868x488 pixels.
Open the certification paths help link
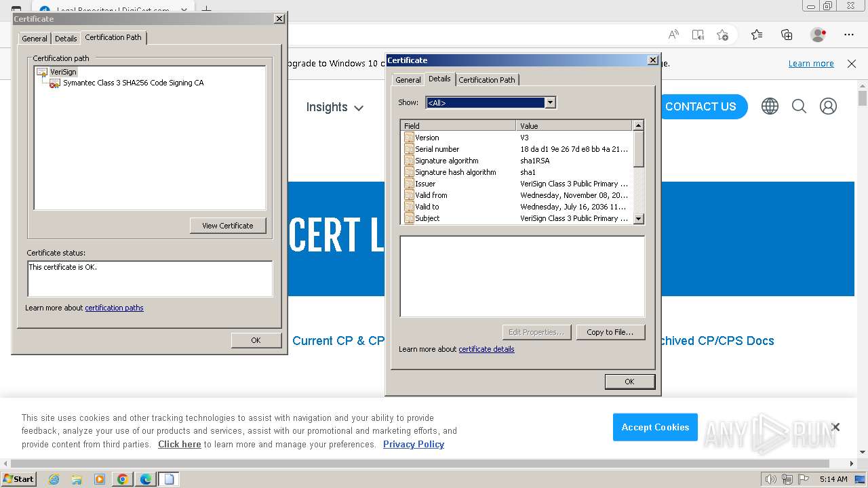(114, 308)
